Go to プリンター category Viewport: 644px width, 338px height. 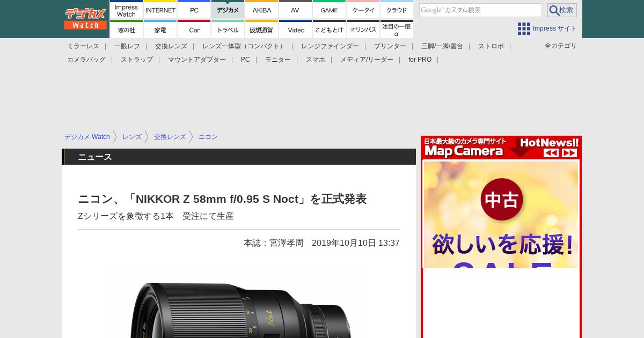[x=390, y=46]
